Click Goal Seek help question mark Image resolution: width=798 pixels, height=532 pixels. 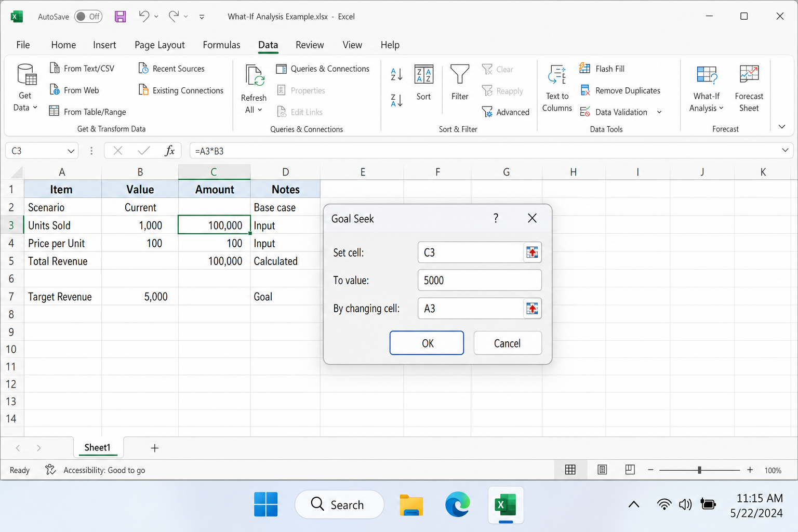point(496,218)
